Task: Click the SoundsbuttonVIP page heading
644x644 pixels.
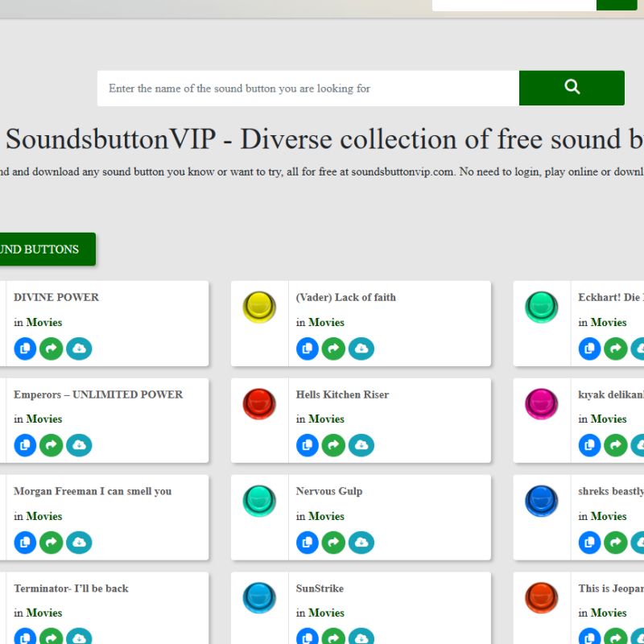Action: point(324,138)
